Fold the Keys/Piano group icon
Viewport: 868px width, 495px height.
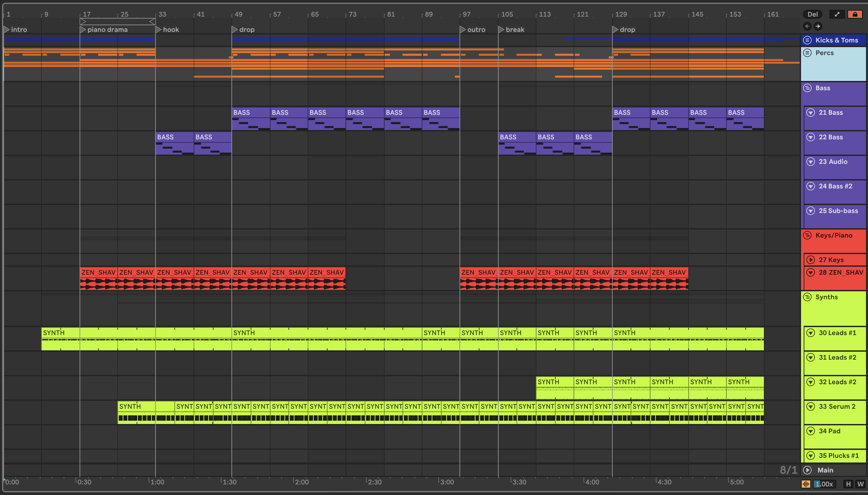tap(808, 235)
